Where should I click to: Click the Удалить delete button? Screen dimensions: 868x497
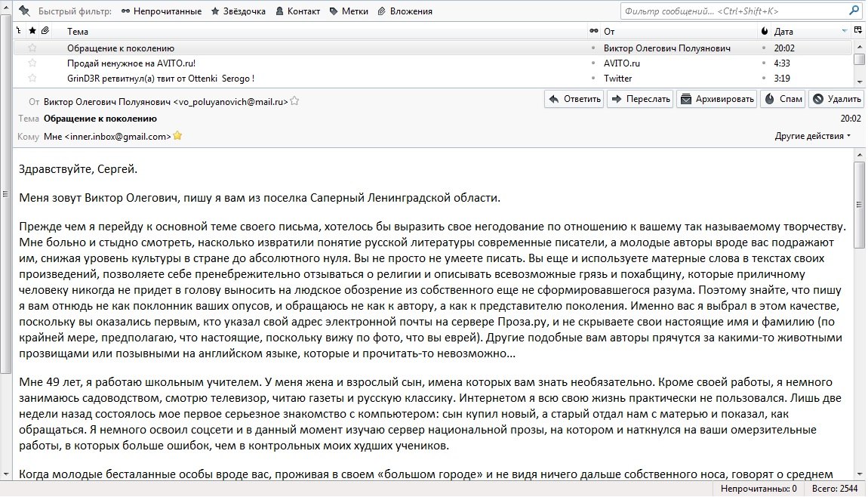[x=836, y=99]
